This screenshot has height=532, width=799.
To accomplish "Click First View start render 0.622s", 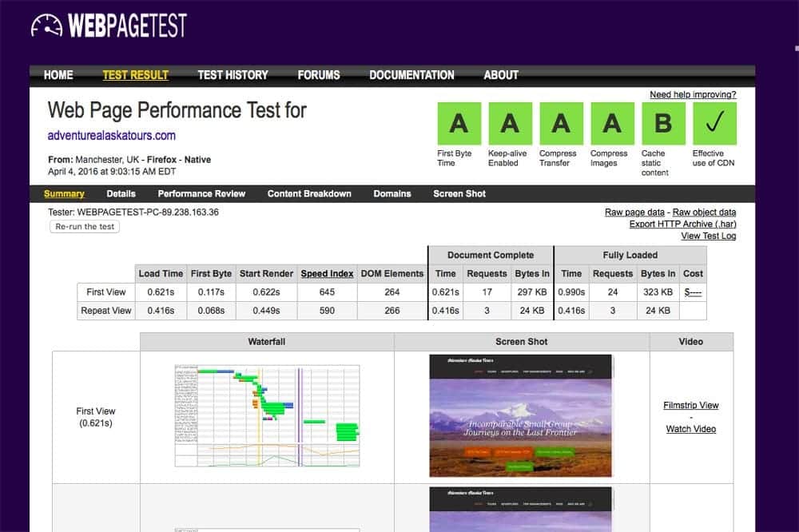I will click(x=267, y=292).
